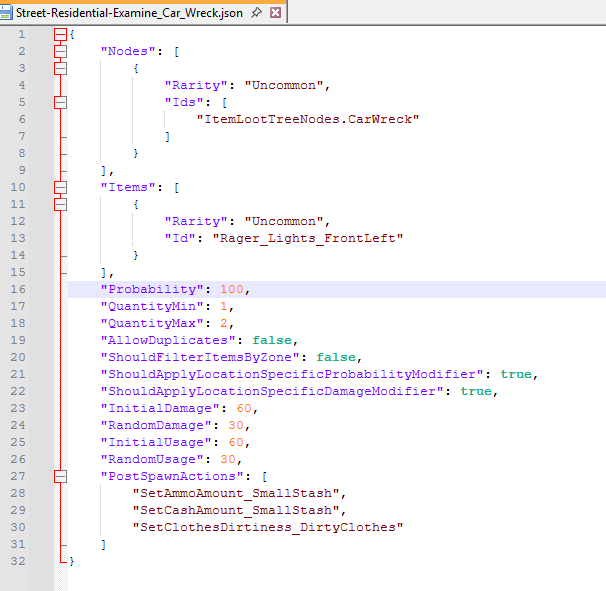606x591 pixels.
Task: Collapse the "PostSpawnActions" array fold marker
Action: [x=61, y=476]
